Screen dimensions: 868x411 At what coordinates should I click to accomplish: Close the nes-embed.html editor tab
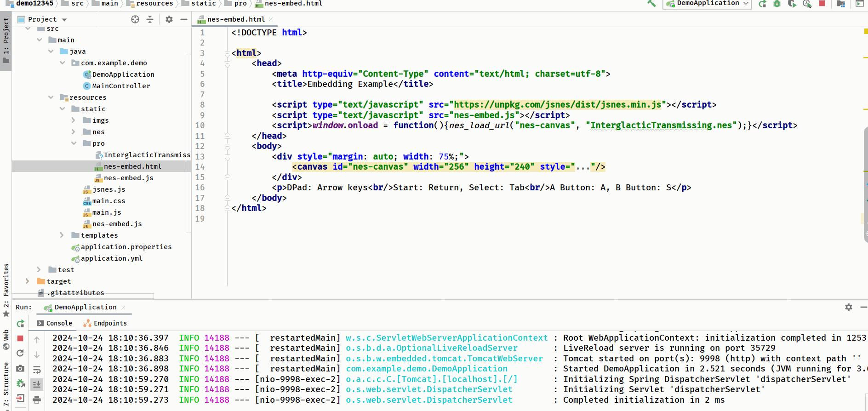pos(271,19)
